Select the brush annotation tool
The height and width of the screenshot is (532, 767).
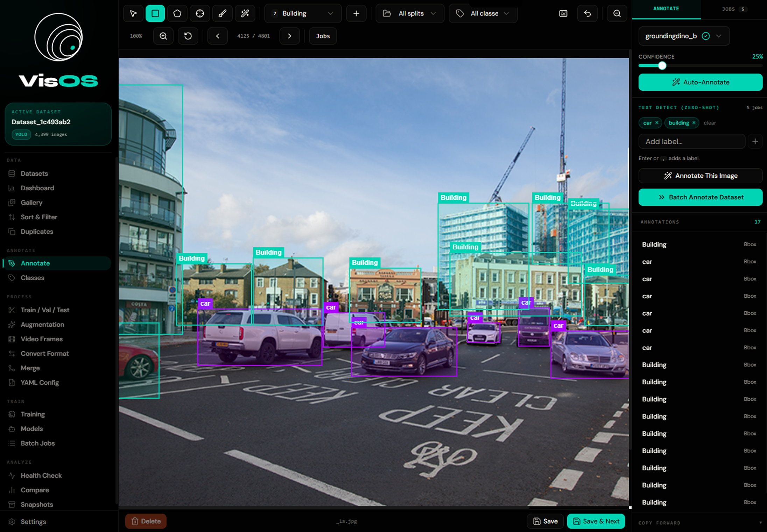(x=222, y=13)
